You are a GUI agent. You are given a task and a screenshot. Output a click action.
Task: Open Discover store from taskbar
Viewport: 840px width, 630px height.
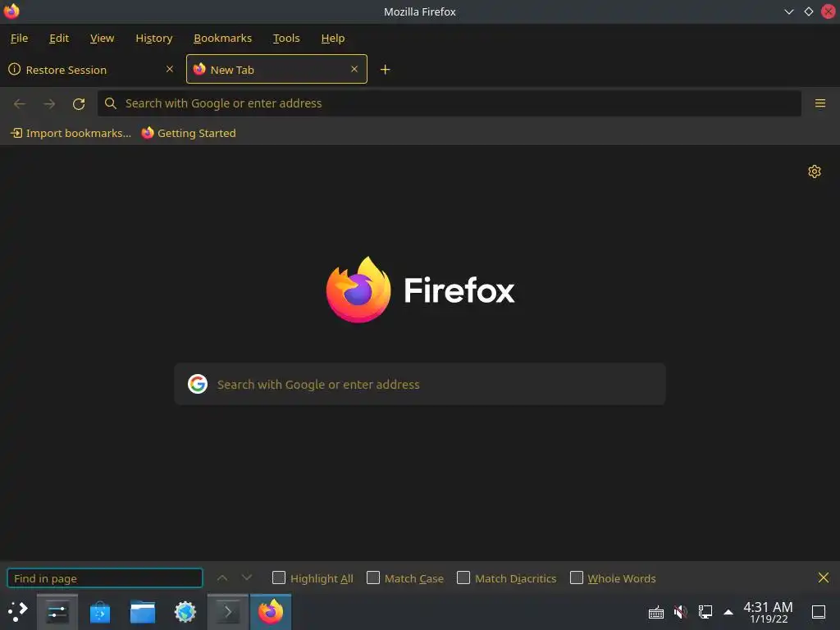pyautogui.click(x=99, y=612)
